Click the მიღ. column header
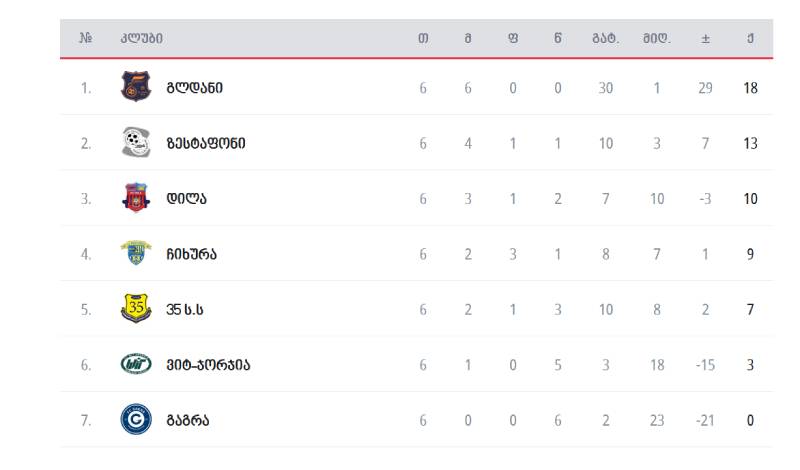The image size is (800, 470). pyautogui.click(x=657, y=38)
